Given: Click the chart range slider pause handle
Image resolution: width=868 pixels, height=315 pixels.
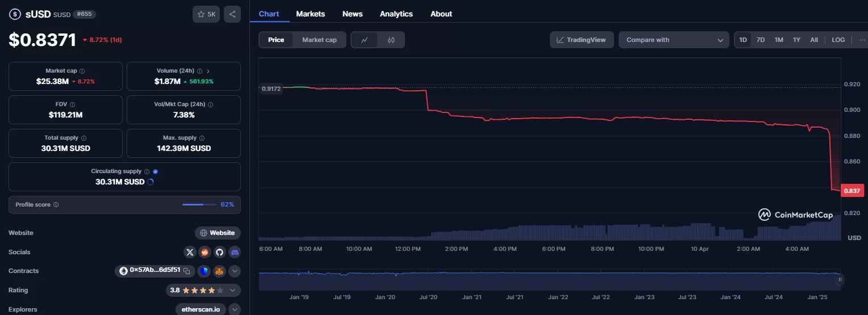Looking at the screenshot, I should coord(840,279).
